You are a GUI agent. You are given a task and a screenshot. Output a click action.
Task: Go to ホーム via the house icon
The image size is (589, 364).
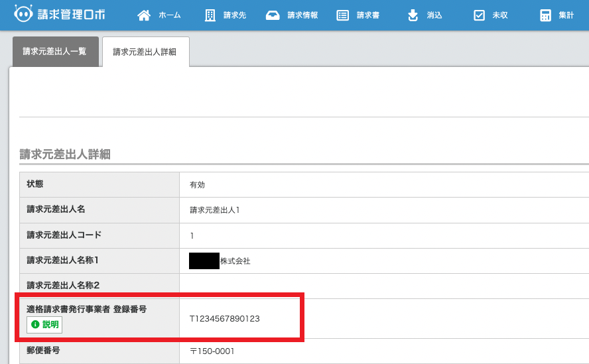click(x=143, y=15)
